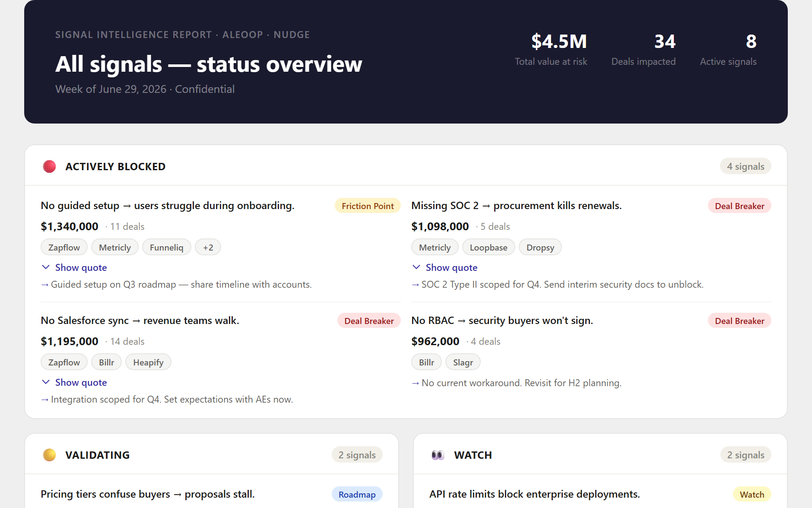812x508 pixels.
Task: Click the eyes icon beside Watch
Action: coord(438,455)
